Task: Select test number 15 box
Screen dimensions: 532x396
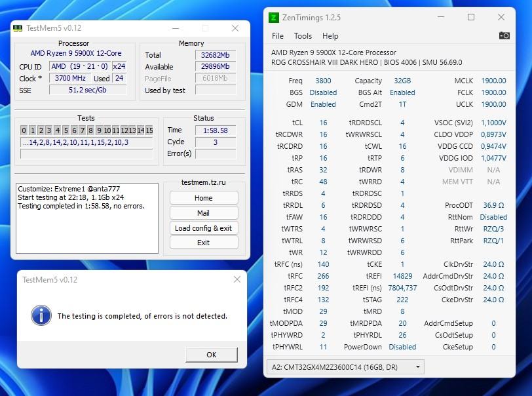Action: [149, 130]
